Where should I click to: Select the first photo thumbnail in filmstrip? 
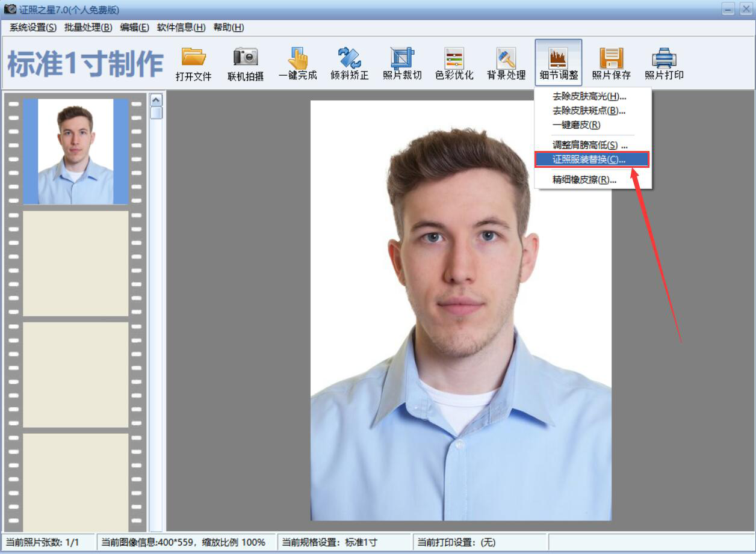(76, 152)
